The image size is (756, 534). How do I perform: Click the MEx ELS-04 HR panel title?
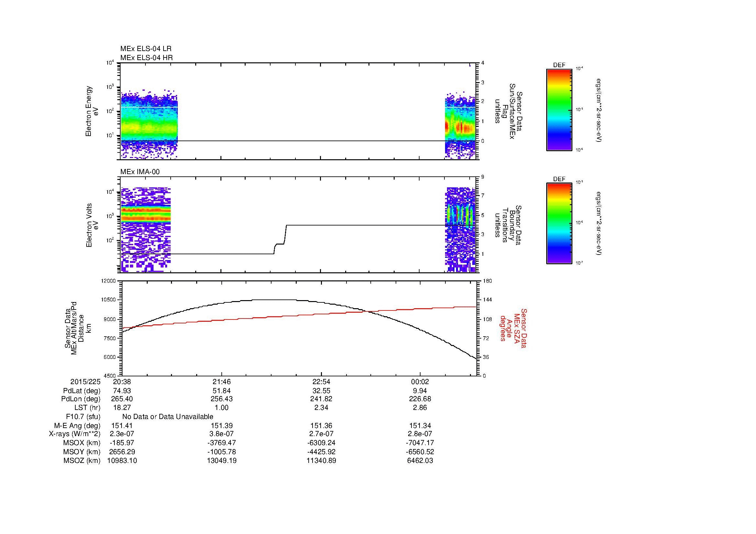pyautogui.click(x=146, y=58)
